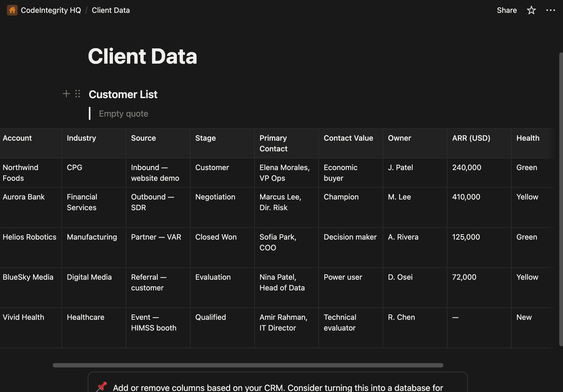Select the Northwind Foods account cell

(x=21, y=173)
